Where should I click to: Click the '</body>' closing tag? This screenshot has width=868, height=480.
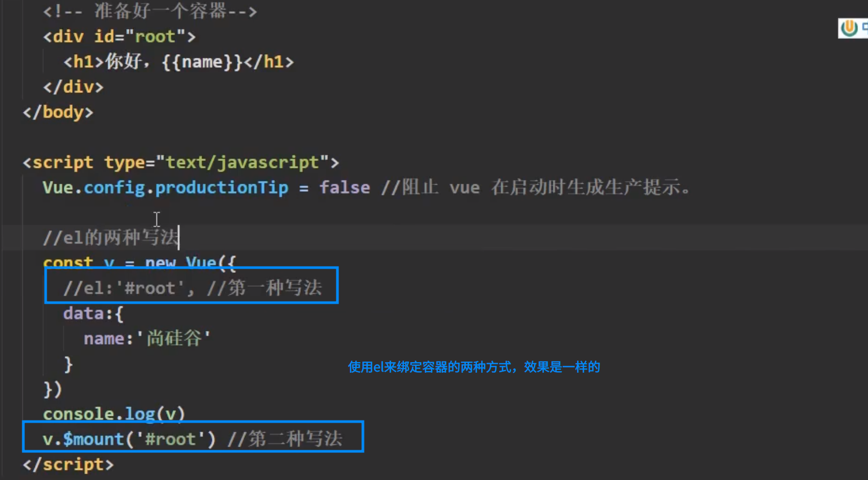pyautogui.click(x=58, y=112)
